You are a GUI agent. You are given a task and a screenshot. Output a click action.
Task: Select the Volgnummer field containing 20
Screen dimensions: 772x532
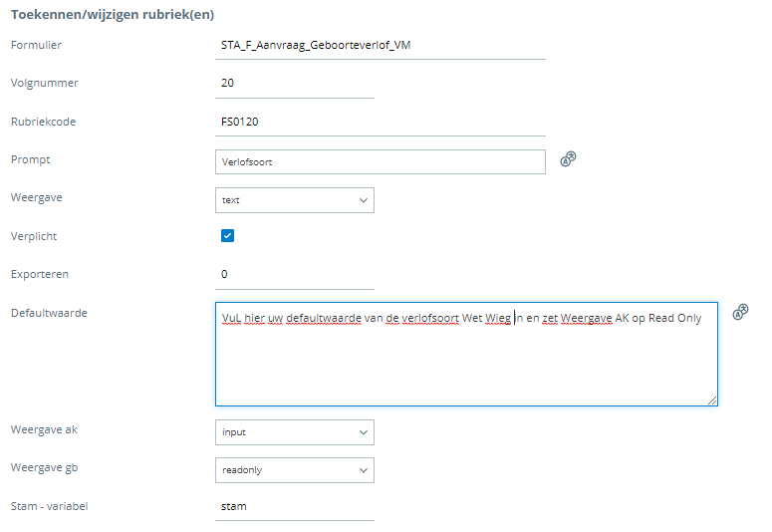[x=294, y=84]
